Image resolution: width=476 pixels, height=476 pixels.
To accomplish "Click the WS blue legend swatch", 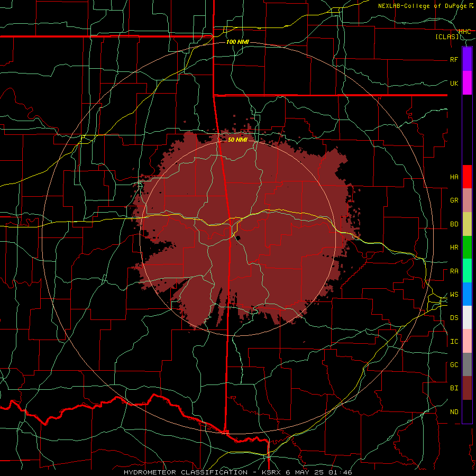I will [x=467, y=294].
